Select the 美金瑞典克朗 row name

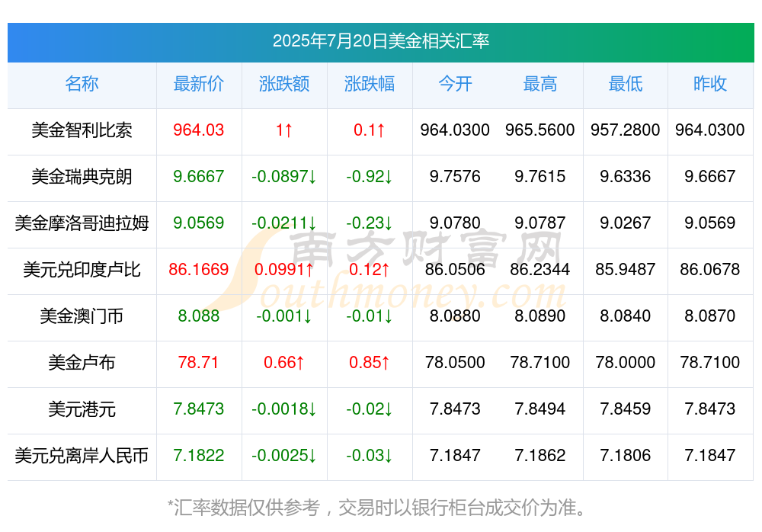tap(82, 177)
